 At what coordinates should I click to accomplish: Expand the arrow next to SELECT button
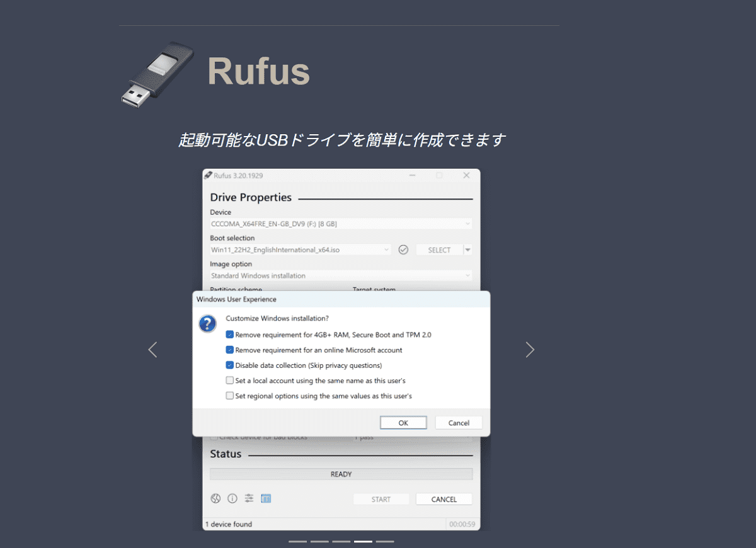(x=468, y=249)
